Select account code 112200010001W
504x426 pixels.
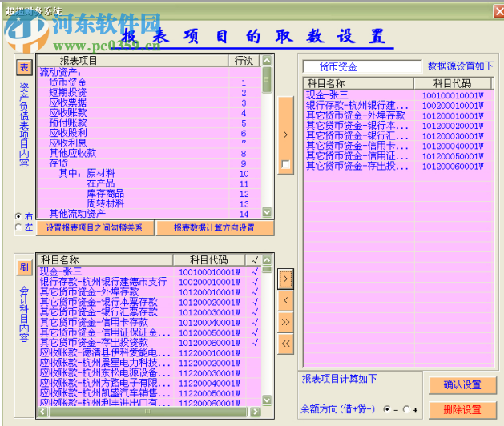click(210, 353)
